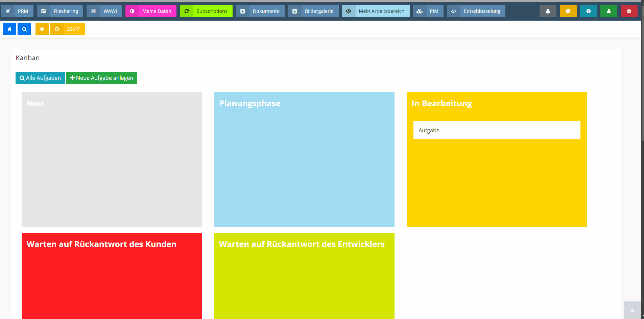This screenshot has width=644, height=319.
Task: Open the notifications bell
Action: [548, 11]
